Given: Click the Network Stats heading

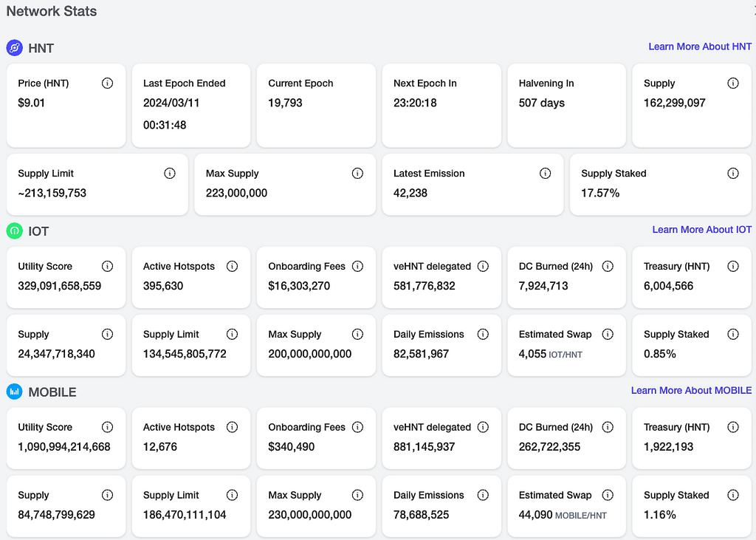Looking at the screenshot, I should (x=52, y=11).
